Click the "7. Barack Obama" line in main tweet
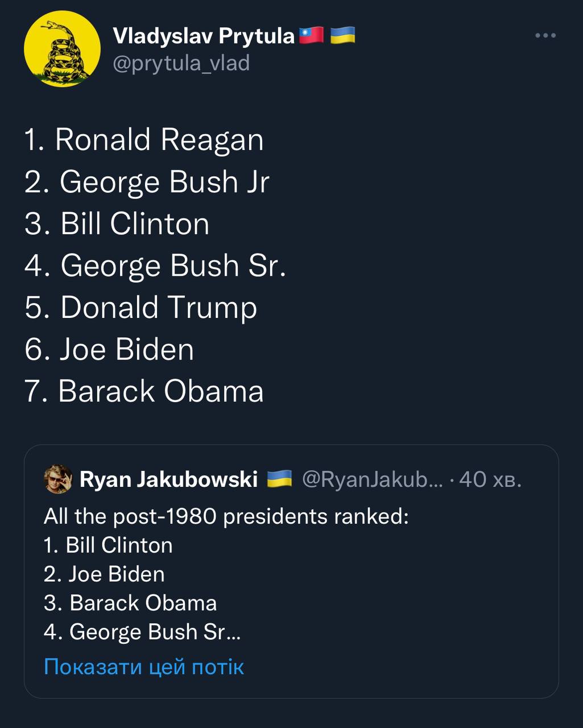The height and width of the screenshot is (728, 583). 144,391
